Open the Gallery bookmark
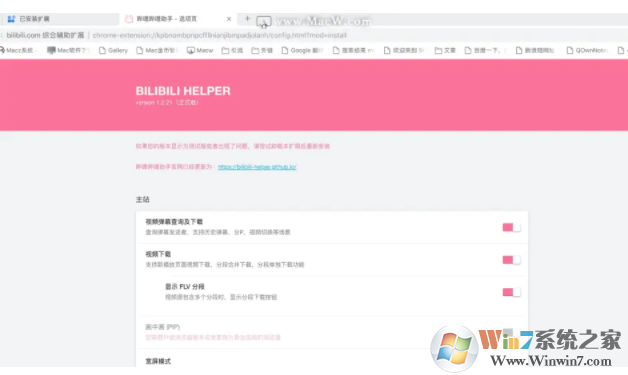 113,50
